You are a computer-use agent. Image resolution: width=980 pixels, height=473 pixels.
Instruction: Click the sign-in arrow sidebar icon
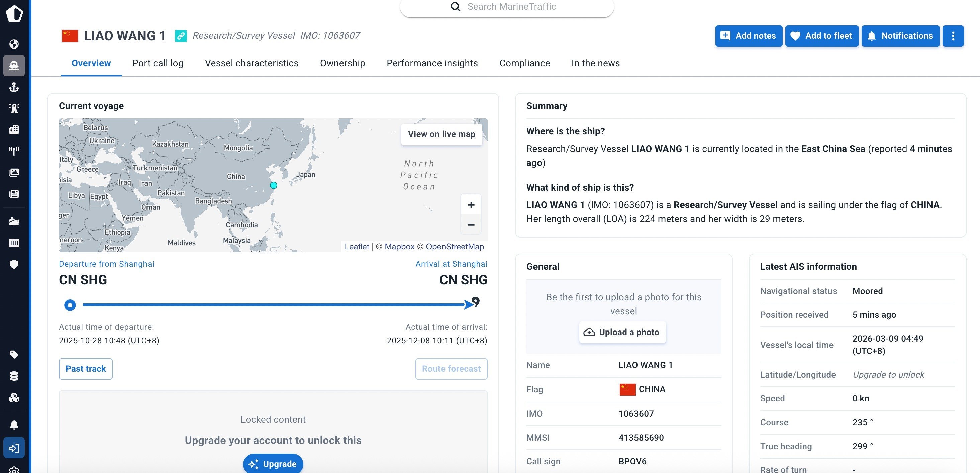tap(14, 448)
